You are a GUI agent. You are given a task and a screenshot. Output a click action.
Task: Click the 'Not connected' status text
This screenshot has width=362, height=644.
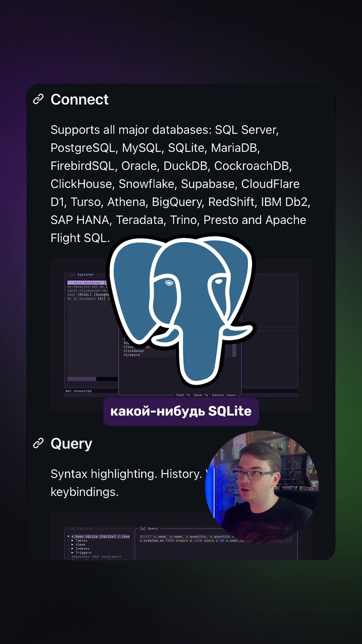[x=78, y=391]
